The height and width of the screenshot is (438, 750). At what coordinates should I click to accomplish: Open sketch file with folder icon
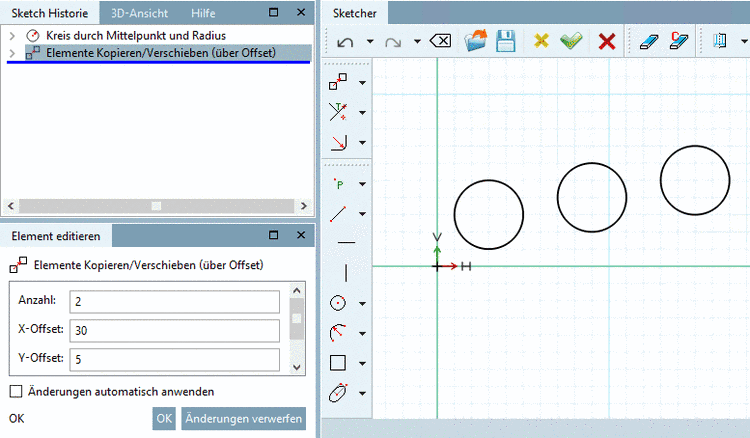pyautogui.click(x=475, y=41)
